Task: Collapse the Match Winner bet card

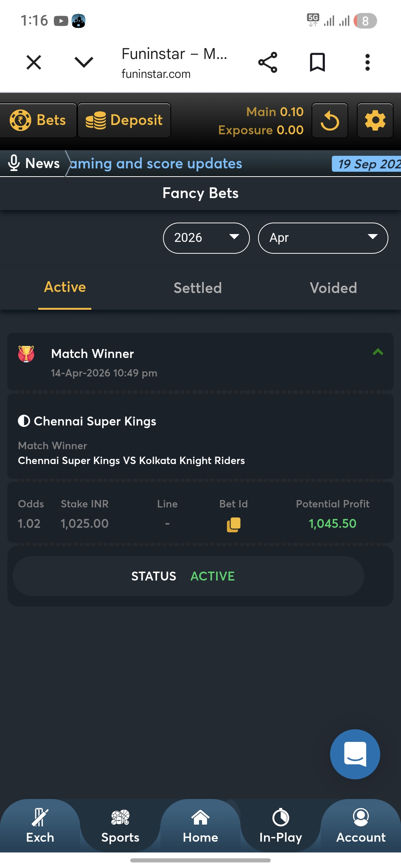Action: pos(378,352)
